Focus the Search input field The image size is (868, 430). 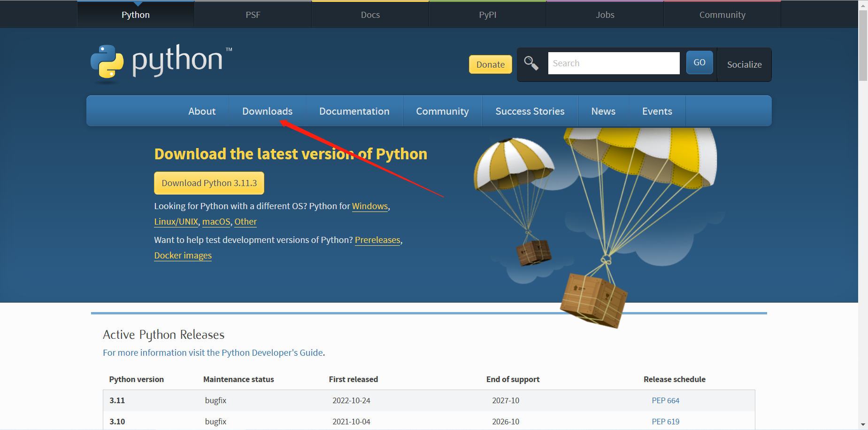point(614,63)
